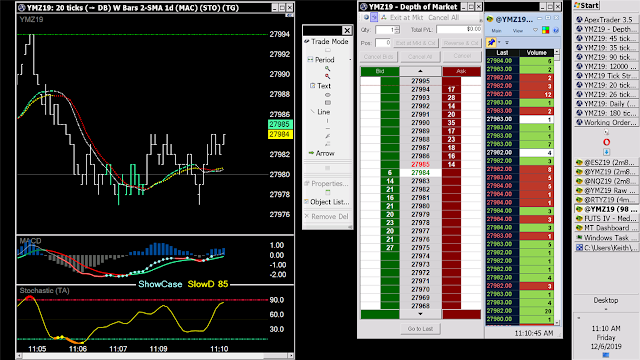Open the @ESZ19 (2m8... taskbar item
640x360 pixels.
[607, 162]
